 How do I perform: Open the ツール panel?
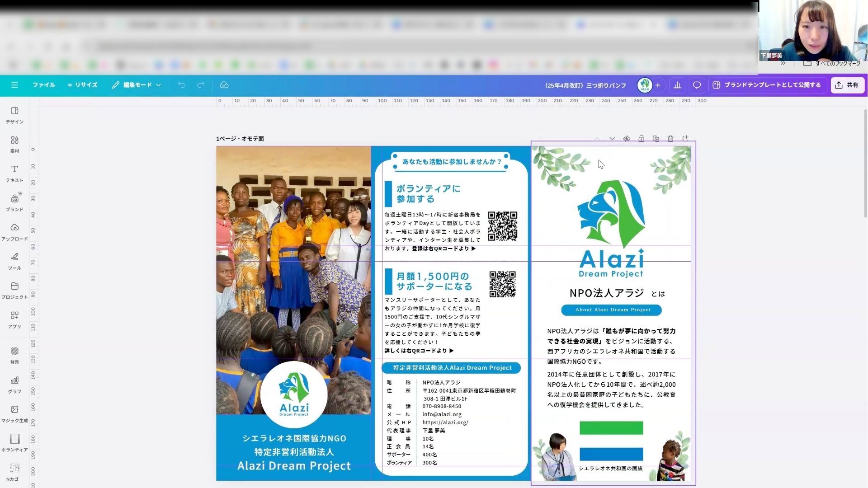coord(14,261)
